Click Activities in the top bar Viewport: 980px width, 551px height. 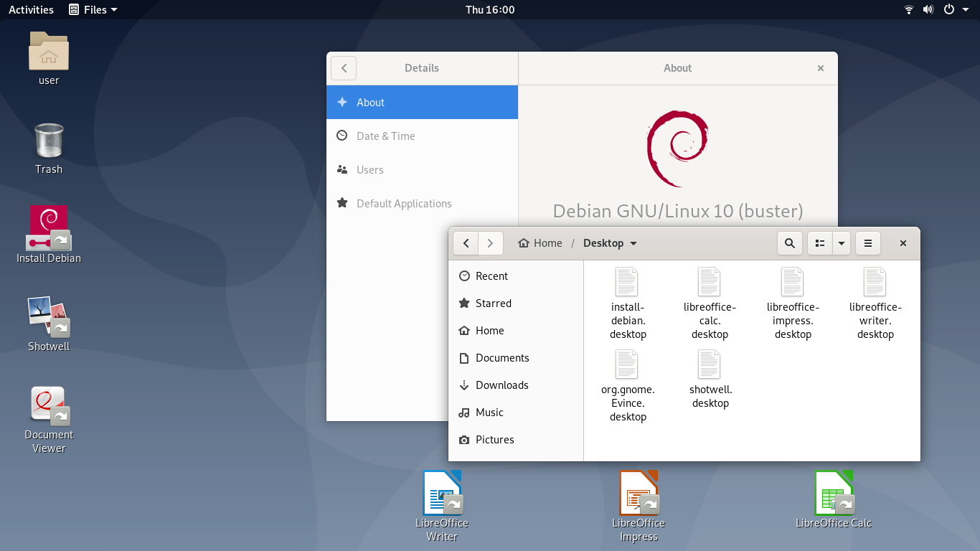click(31, 9)
